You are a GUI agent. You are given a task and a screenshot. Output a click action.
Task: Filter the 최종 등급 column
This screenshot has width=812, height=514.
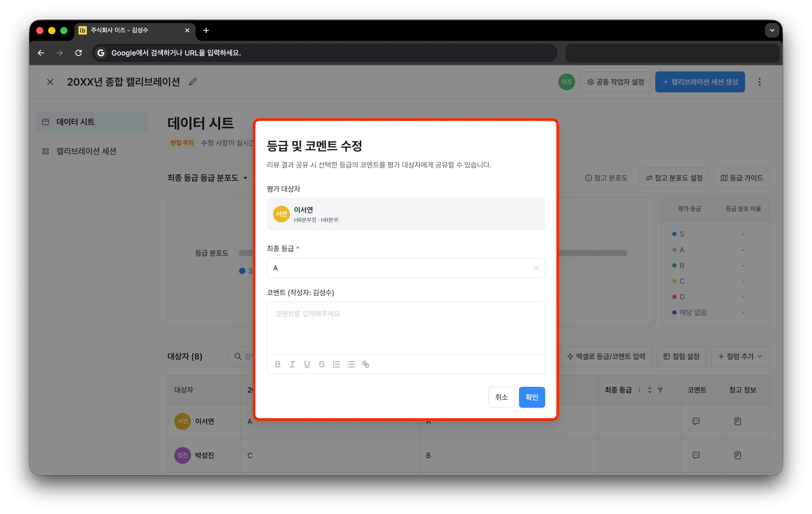(x=660, y=390)
